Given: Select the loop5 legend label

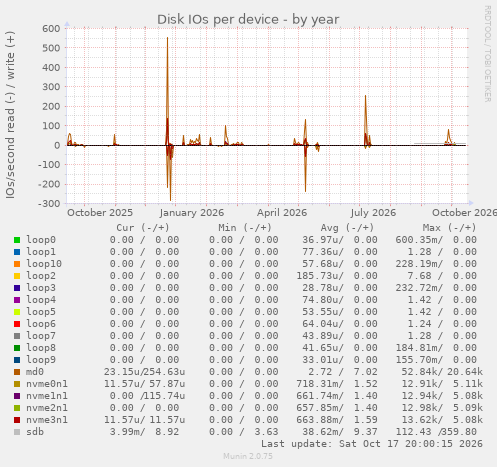Looking at the screenshot, I should pyautogui.click(x=41, y=312).
